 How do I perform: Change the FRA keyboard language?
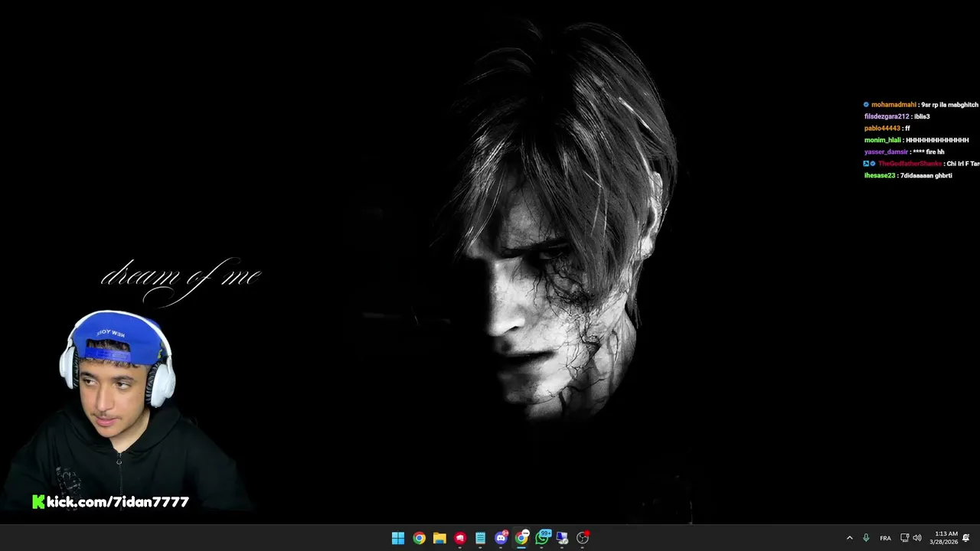click(x=885, y=538)
